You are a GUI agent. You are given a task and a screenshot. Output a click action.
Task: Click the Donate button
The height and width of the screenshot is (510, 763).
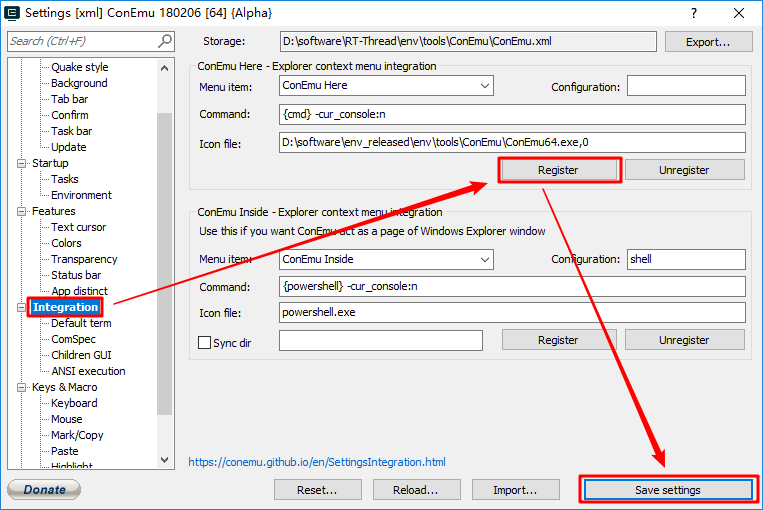point(44,490)
